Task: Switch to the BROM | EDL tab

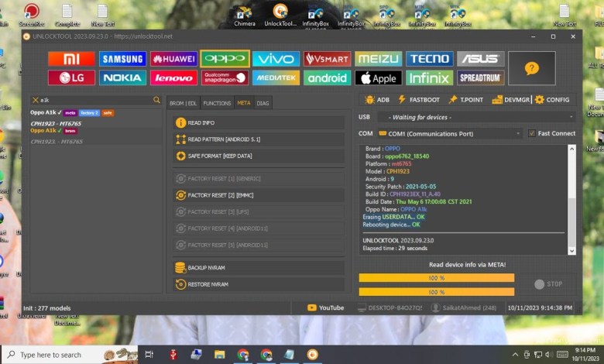Action: click(184, 103)
